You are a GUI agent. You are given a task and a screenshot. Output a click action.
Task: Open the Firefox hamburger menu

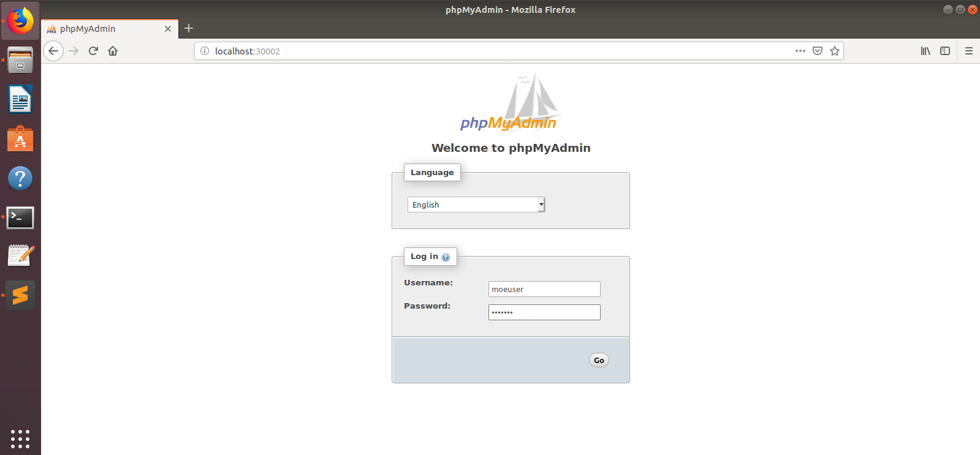tap(969, 51)
